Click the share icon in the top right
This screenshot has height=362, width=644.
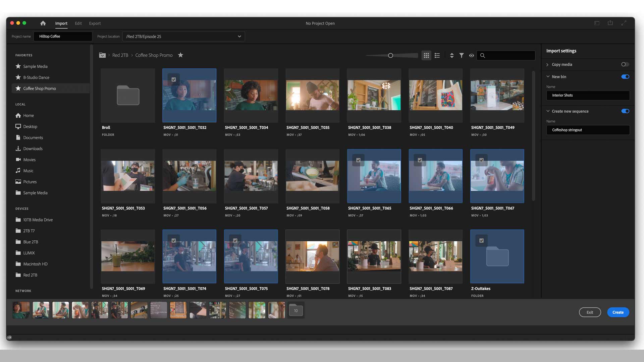click(610, 23)
